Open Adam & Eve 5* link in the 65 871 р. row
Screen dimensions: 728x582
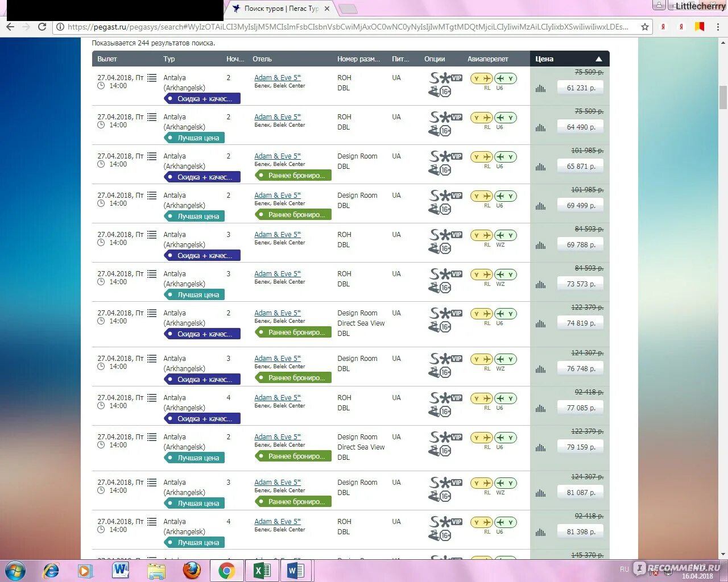[278, 156]
